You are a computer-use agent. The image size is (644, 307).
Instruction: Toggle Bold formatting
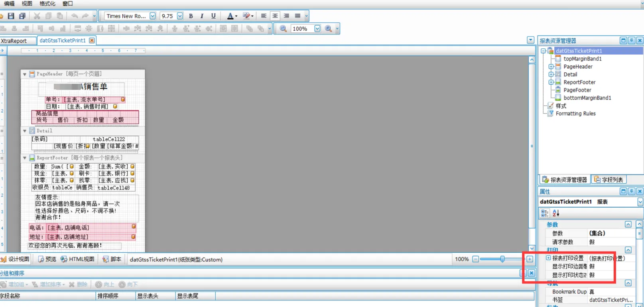[x=191, y=16]
